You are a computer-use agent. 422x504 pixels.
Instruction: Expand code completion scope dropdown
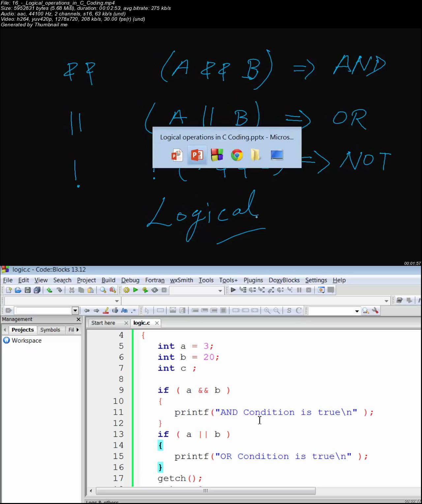(117, 301)
